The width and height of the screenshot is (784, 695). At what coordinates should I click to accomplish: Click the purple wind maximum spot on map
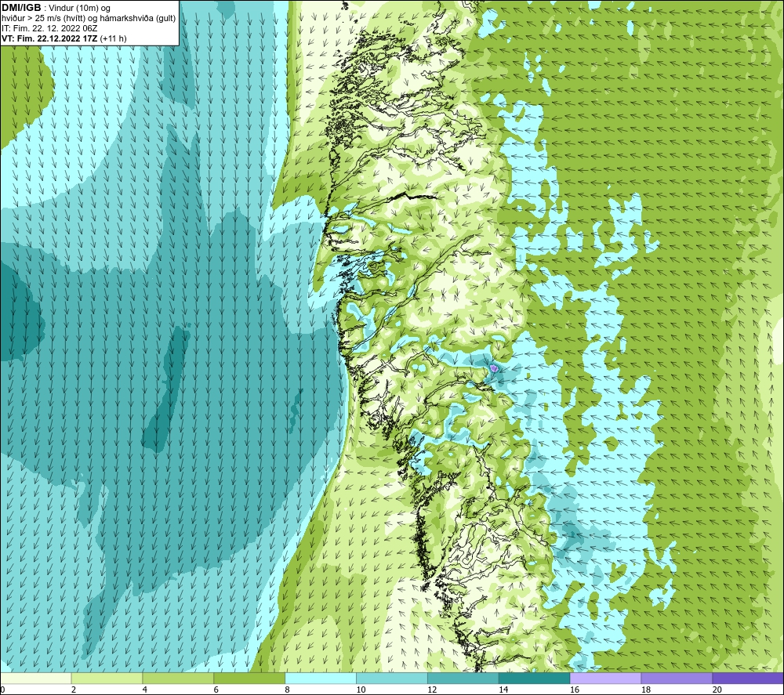494,367
